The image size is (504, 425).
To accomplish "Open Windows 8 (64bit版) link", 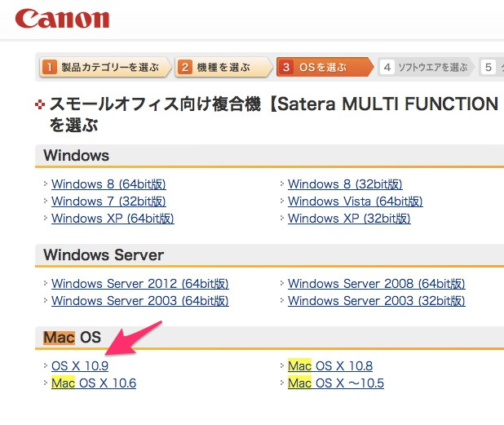I will point(108,184).
